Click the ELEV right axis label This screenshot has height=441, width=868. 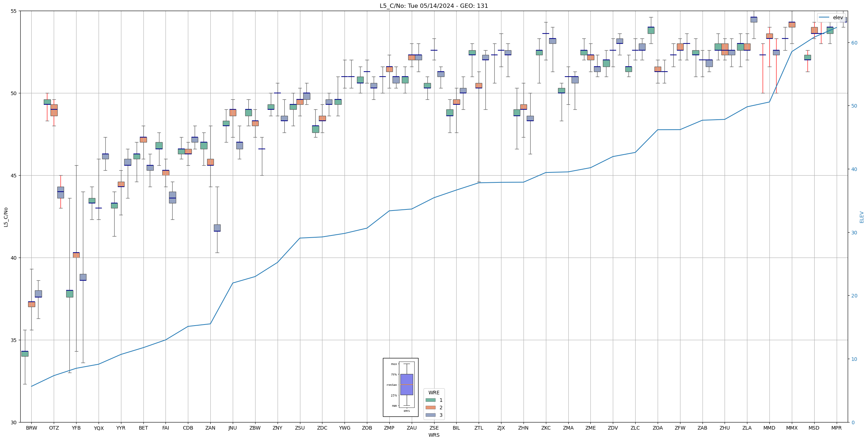pyautogui.click(x=862, y=217)
